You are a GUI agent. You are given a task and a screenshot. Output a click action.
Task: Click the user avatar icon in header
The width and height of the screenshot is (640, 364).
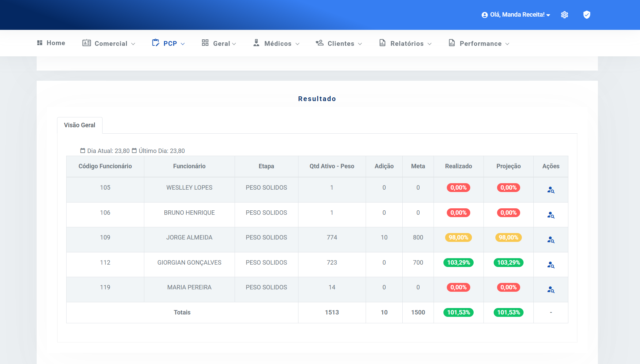(x=484, y=15)
